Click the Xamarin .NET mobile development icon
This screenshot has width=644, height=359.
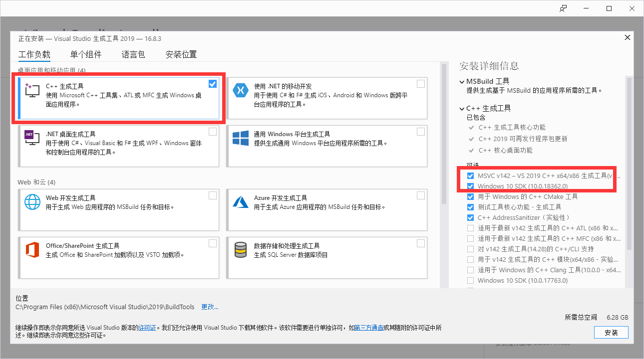(241, 91)
